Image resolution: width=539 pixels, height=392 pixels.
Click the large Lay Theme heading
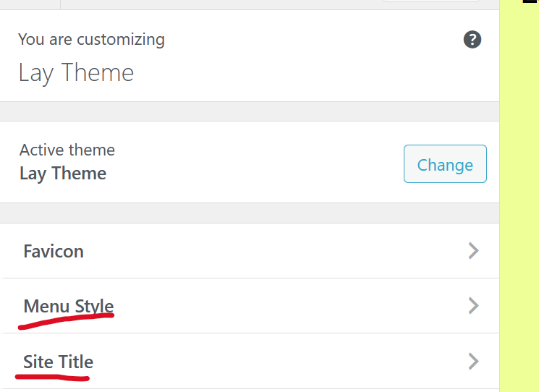click(x=76, y=73)
